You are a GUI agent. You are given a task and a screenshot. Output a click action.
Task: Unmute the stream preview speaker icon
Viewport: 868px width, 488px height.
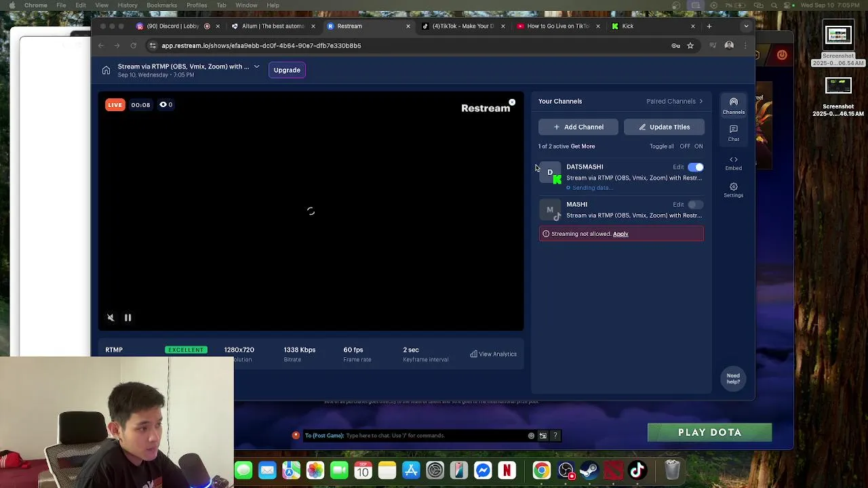(111, 317)
